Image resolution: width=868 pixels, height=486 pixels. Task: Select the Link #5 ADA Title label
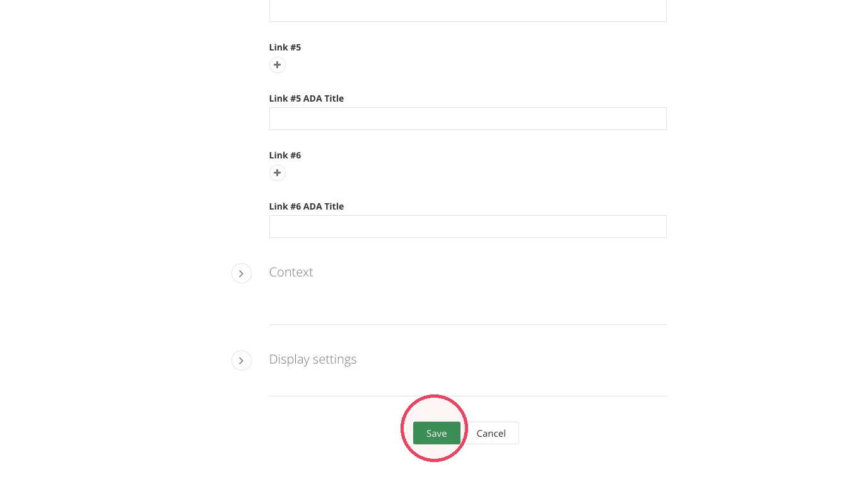pyautogui.click(x=307, y=98)
